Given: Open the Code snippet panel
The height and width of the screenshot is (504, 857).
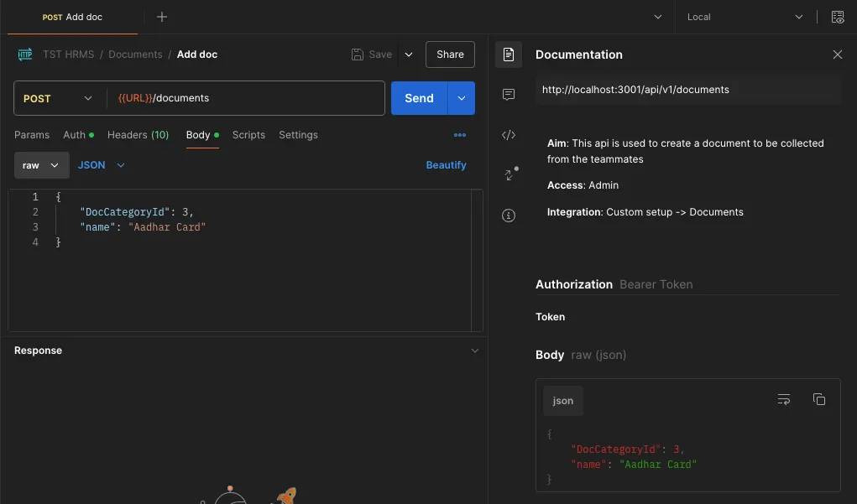Looking at the screenshot, I should (x=509, y=134).
